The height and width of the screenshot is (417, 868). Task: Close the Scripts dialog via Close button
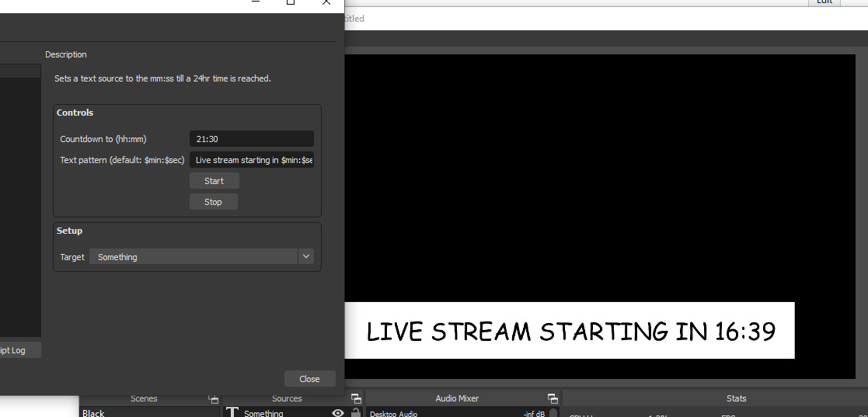[309, 379]
